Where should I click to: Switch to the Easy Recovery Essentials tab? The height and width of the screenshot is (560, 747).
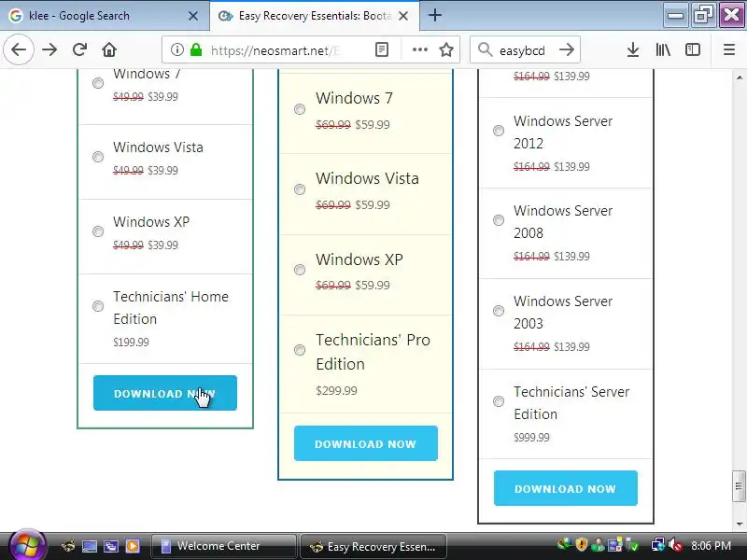(x=315, y=16)
